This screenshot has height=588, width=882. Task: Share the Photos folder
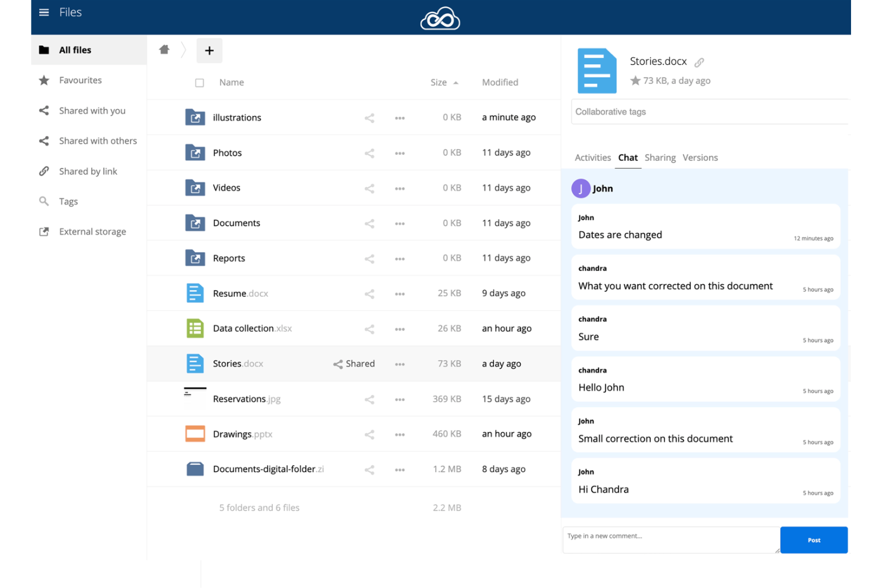click(369, 153)
